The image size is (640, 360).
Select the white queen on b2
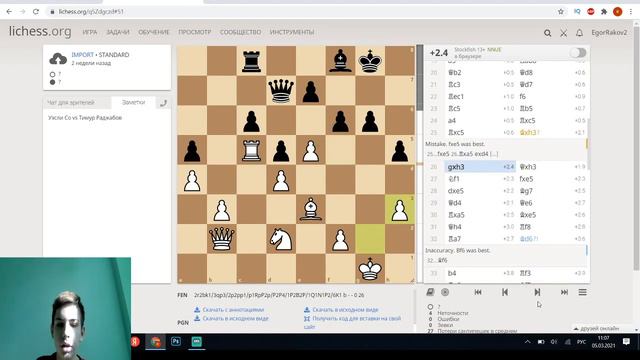[222, 239]
